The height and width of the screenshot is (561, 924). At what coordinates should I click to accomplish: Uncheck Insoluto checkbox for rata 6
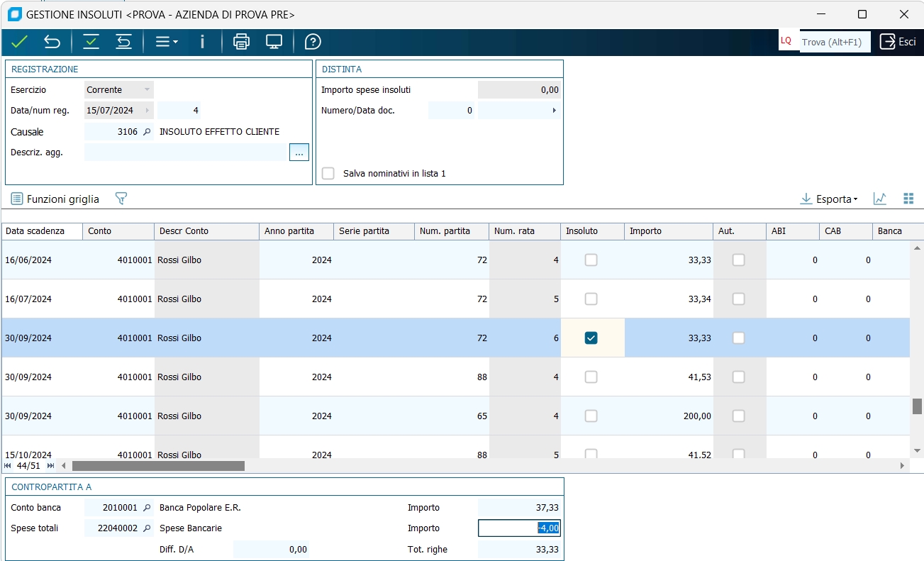591,338
